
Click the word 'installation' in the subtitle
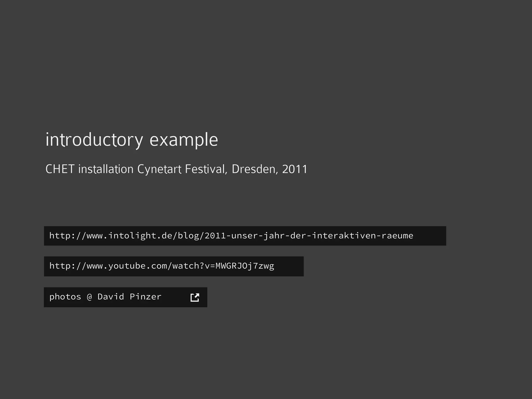coord(106,169)
